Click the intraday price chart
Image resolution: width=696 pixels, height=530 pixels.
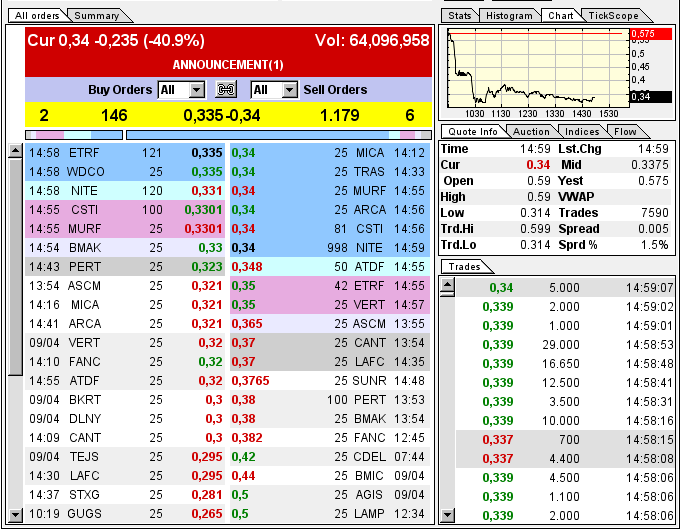538,68
